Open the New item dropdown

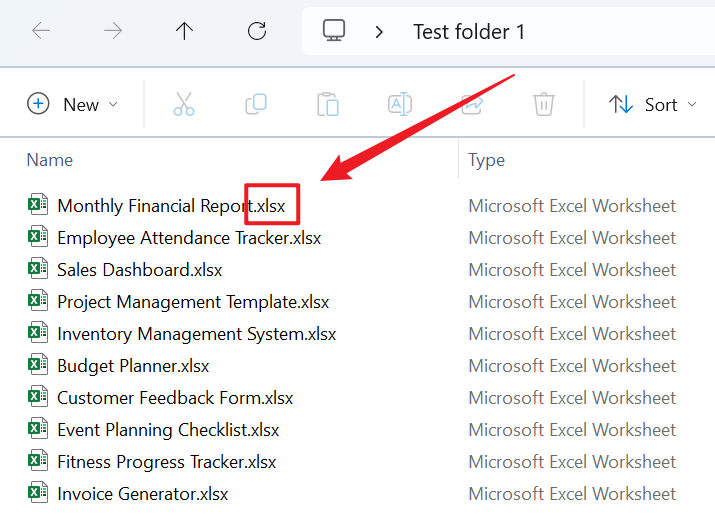click(73, 104)
